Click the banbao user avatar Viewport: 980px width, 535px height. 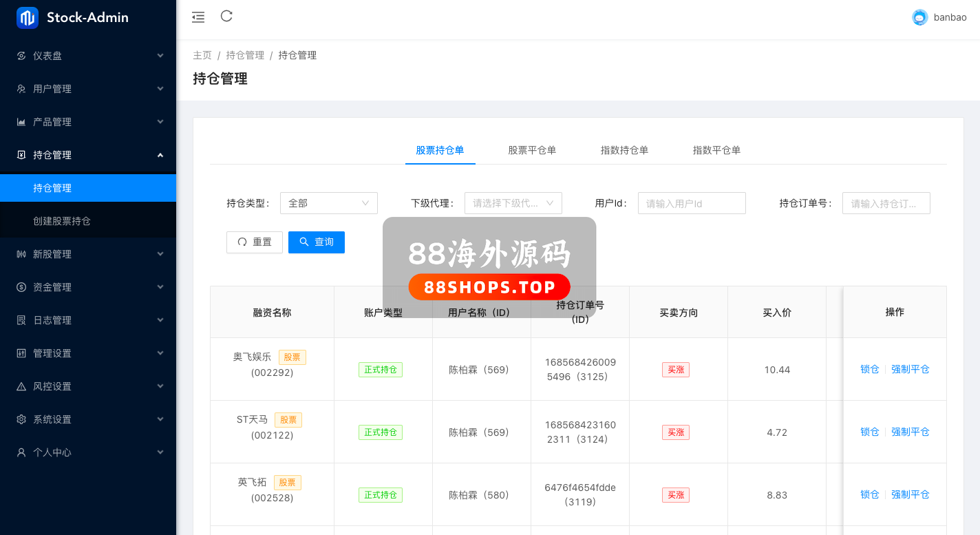919,17
